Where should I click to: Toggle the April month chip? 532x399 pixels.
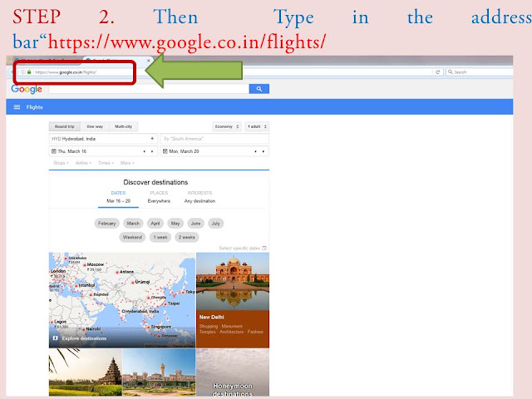155,224
